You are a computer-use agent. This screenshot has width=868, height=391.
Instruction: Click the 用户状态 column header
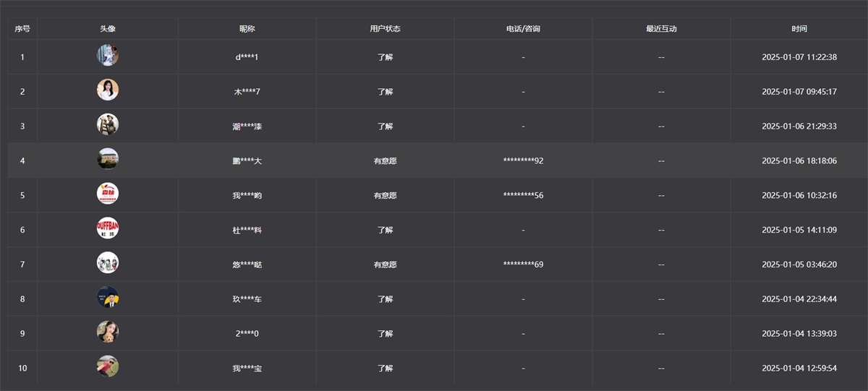pyautogui.click(x=385, y=29)
